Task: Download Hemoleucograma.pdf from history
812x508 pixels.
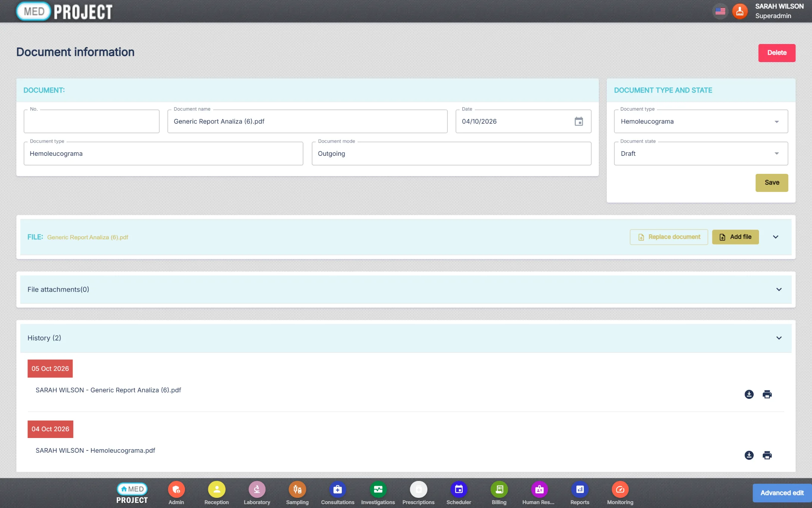Action: click(749, 455)
